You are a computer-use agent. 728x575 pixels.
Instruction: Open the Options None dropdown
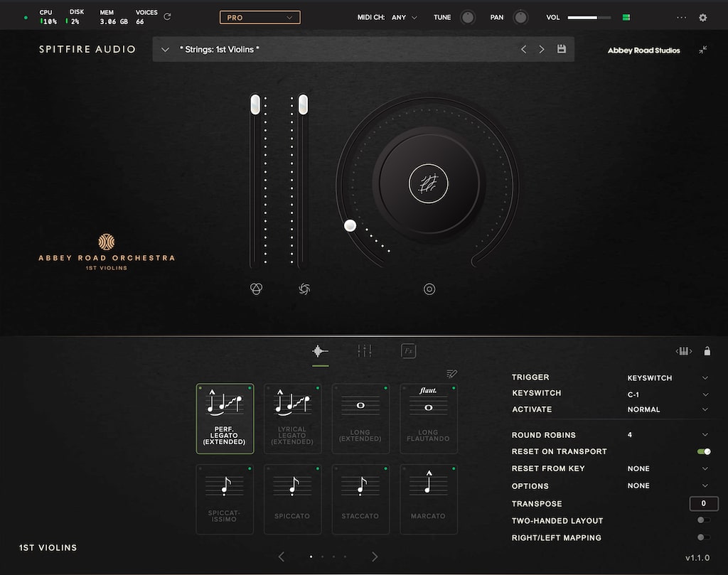(x=667, y=485)
